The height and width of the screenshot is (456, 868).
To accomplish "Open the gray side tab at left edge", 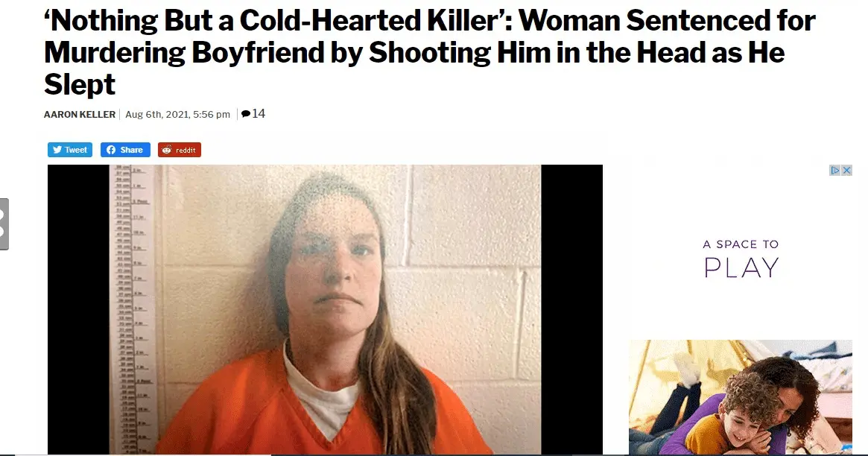I will 4,224.
